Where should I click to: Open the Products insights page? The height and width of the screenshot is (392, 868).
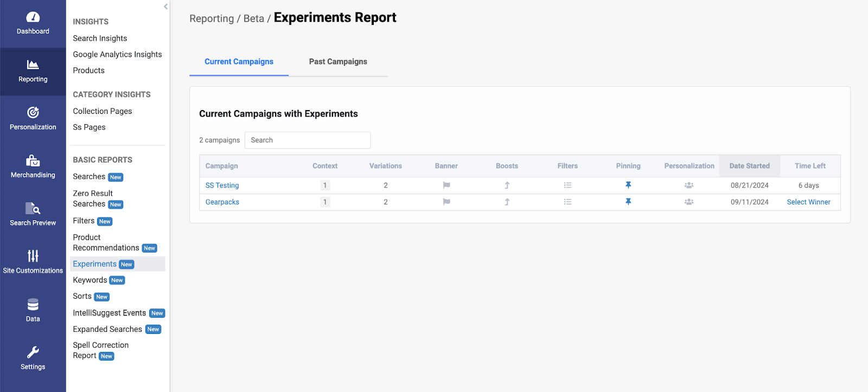pos(88,70)
